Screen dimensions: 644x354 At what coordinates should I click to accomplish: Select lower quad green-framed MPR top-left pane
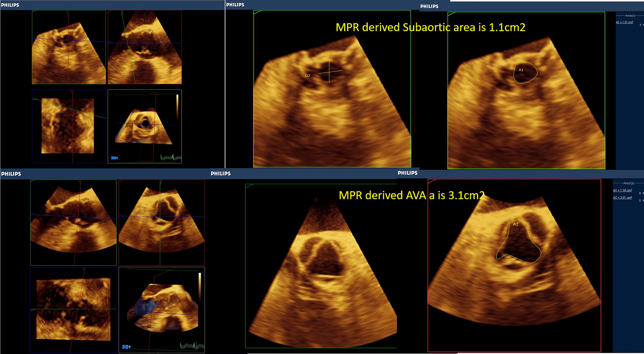pos(73,222)
